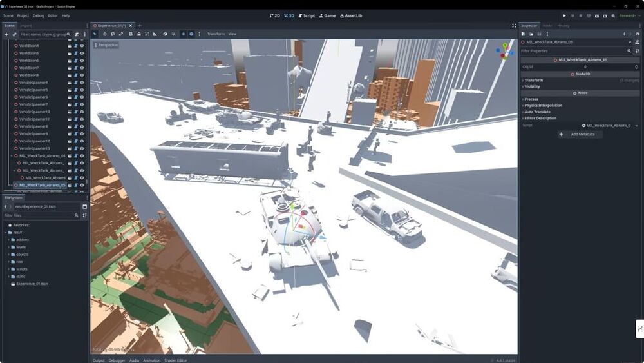Screen dimensions: 644x363
Task: Click the lock selected node icon
Action: (139, 34)
